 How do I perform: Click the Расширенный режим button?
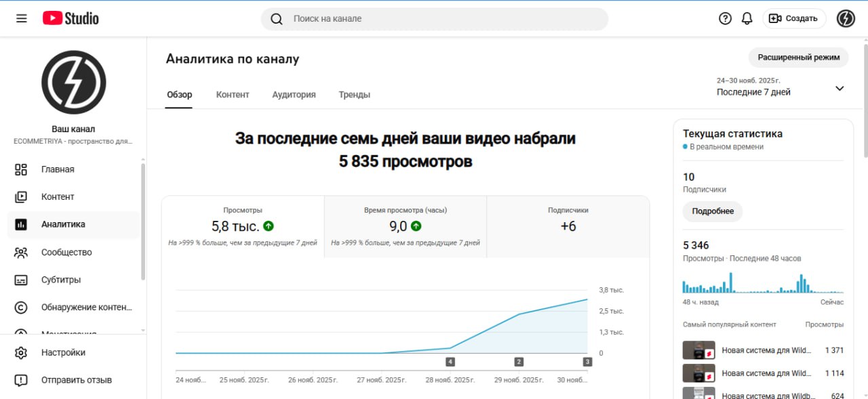coord(798,58)
